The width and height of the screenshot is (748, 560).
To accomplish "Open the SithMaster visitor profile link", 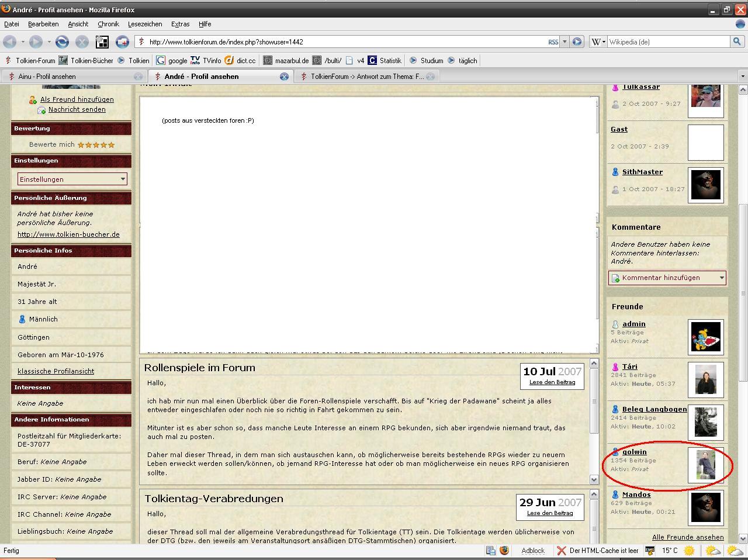I will click(x=642, y=172).
